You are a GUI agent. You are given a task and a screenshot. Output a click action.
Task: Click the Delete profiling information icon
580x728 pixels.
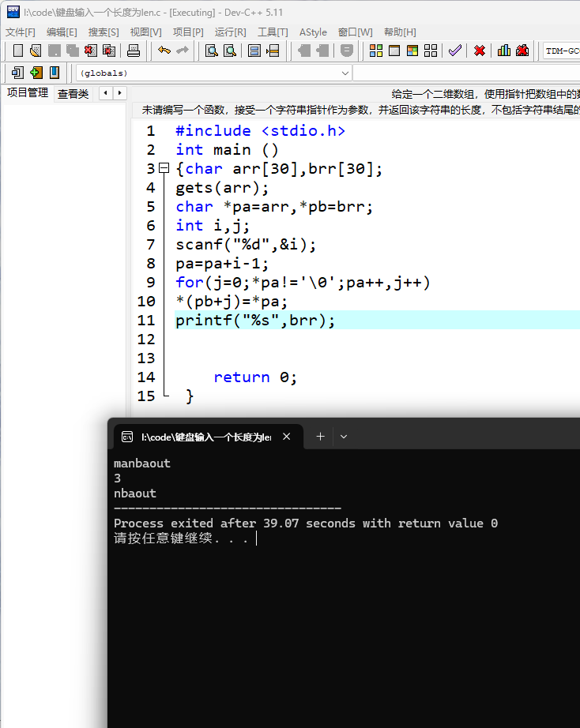[522, 51]
